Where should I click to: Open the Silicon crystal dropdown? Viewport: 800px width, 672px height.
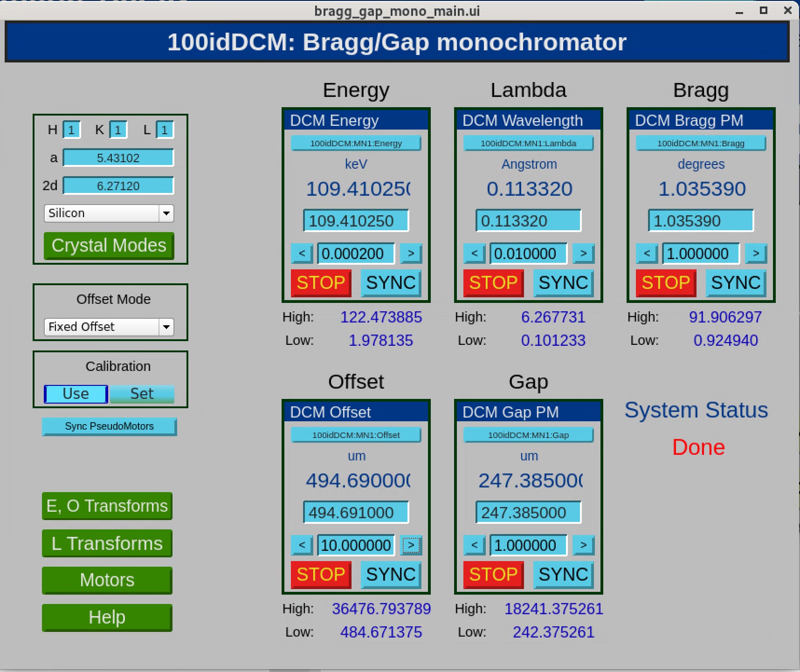coord(109,213)
